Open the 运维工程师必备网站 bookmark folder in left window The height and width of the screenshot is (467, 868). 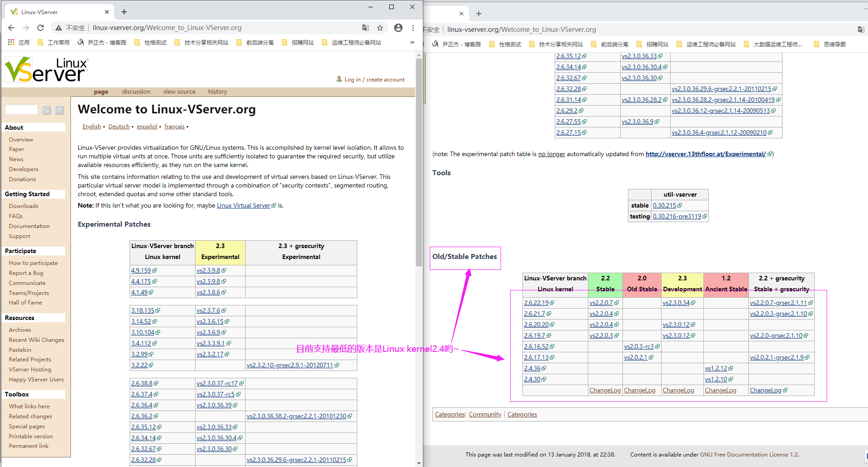point(351,42)
